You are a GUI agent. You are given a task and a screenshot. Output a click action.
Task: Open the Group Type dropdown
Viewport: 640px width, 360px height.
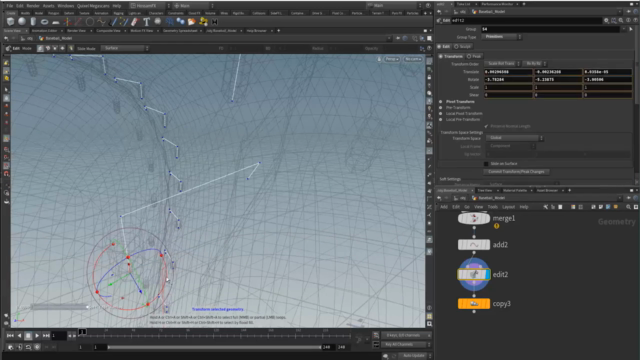point(502,37)
